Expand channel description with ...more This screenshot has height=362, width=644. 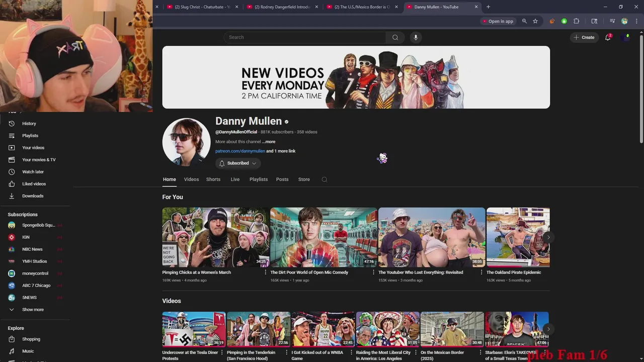click(x=269, y=142)
